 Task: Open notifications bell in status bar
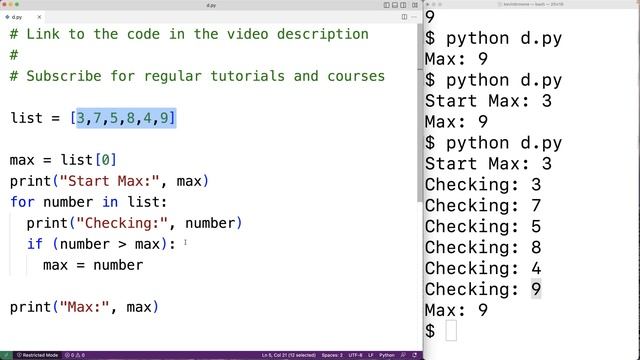tap(415, 355)
